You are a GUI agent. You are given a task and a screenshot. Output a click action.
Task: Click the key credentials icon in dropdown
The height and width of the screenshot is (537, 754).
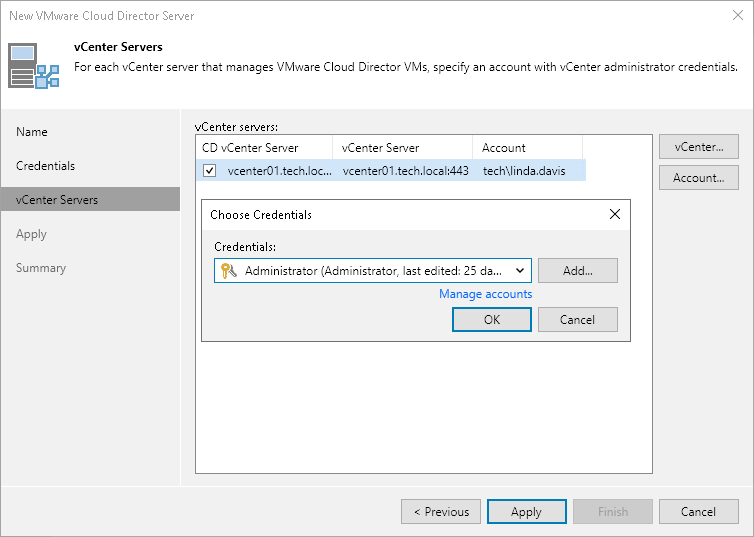click(228, 271)
